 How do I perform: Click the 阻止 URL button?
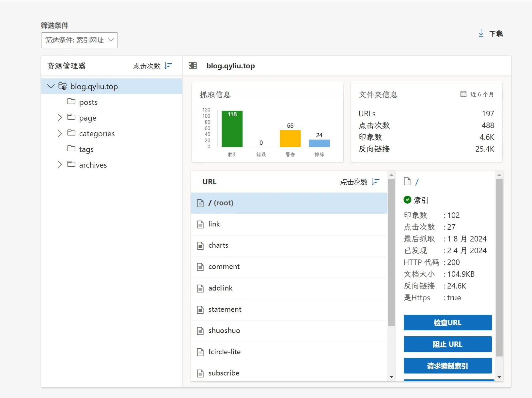click(x=447, y=344)
